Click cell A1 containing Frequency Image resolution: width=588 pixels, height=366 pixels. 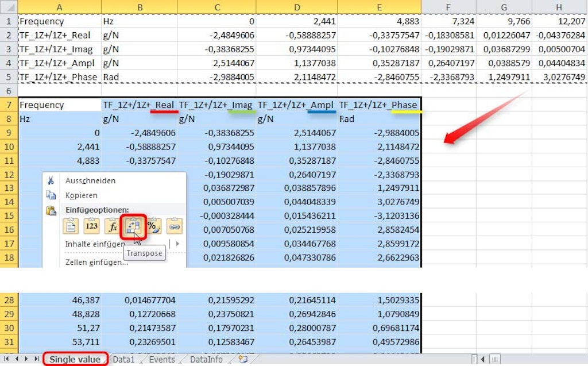59,21
